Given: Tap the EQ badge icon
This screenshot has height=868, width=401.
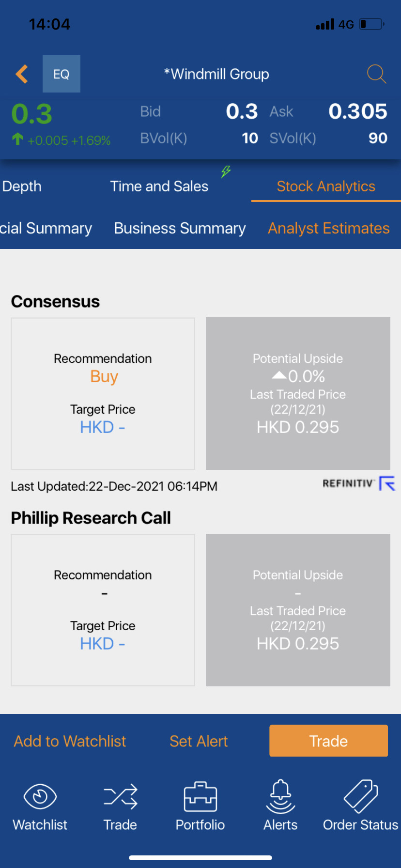Looking at the screenshot, I should [62, 74].
